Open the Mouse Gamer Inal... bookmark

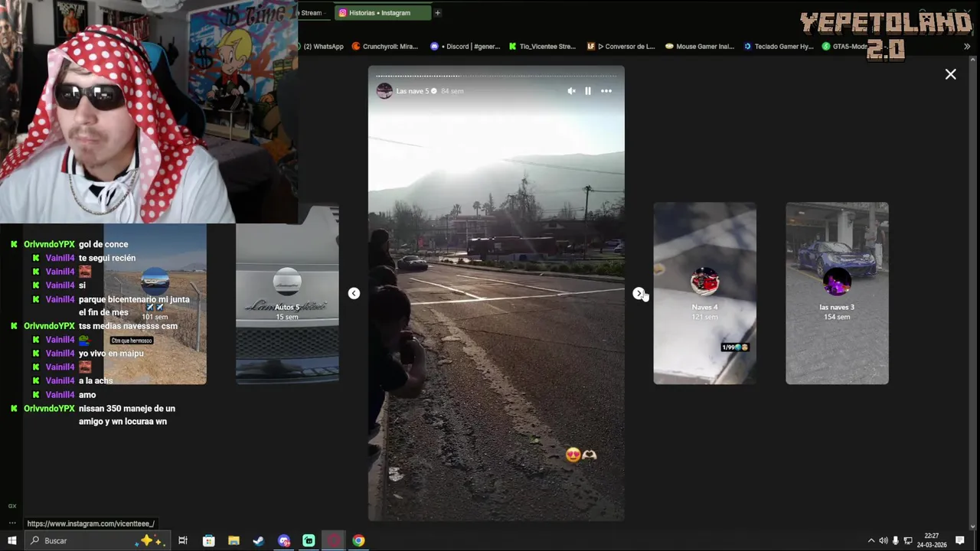700,47
